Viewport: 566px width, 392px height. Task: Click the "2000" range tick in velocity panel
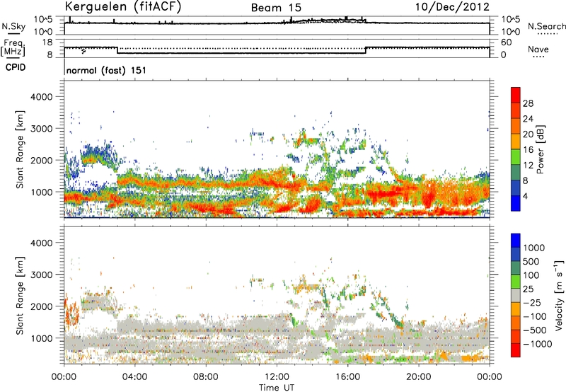pos(41,306)
